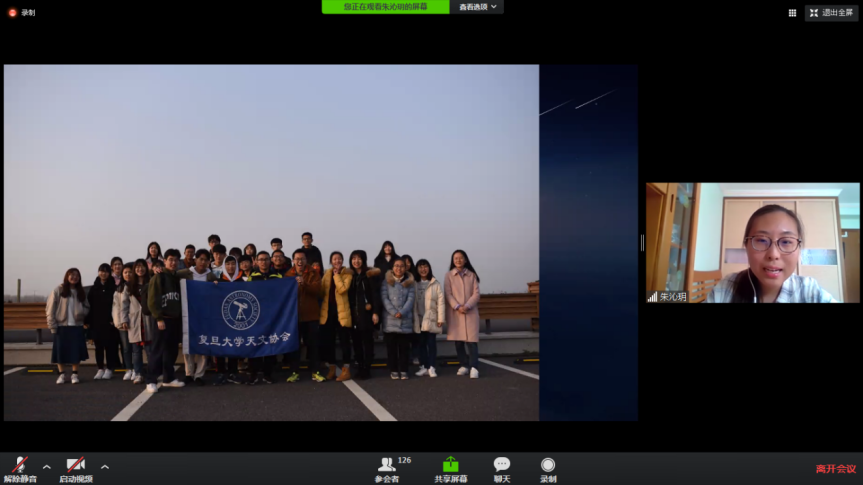Leave the meeting via 离开会议
This screenshot has width=863, height=485.
835,469
